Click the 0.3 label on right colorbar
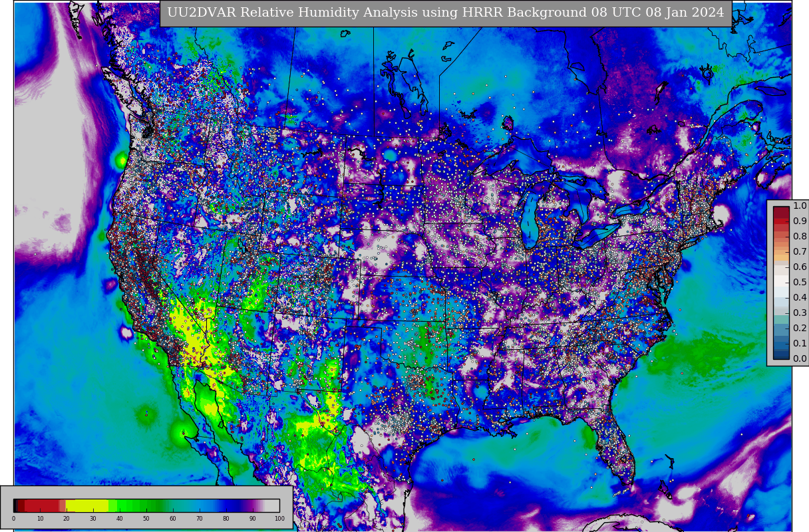The height and width of the screenshot is (532, 809). (x=800, y=313)
